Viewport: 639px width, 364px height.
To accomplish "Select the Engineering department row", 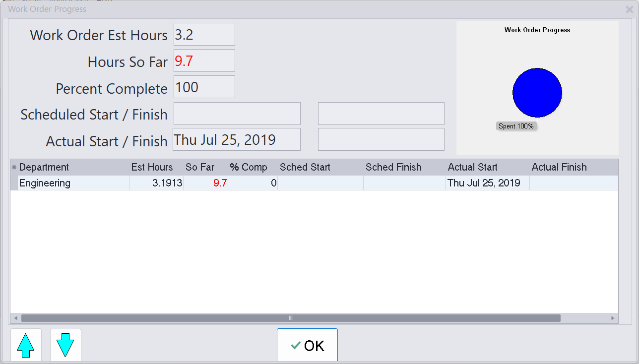I will coord(45,183).
